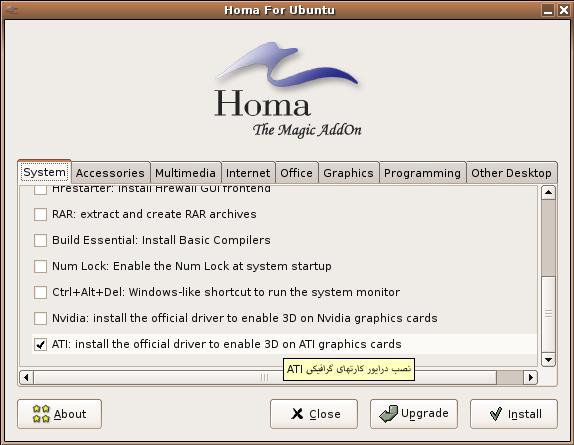Screen dimensions: 574x445
Task: Select the Office tab
Action: pos(297,173)
